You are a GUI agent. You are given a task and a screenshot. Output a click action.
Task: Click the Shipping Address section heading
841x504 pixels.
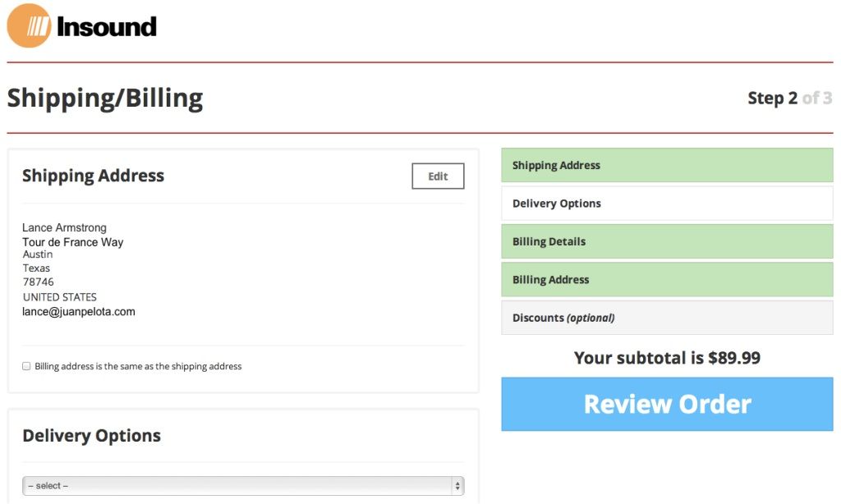pos(94,176)
